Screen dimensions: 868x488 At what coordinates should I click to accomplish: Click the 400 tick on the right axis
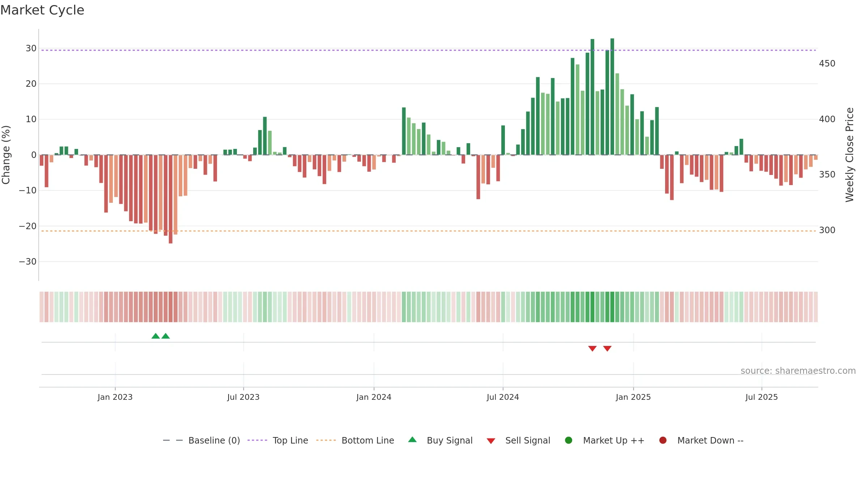(x=827, y=119)
